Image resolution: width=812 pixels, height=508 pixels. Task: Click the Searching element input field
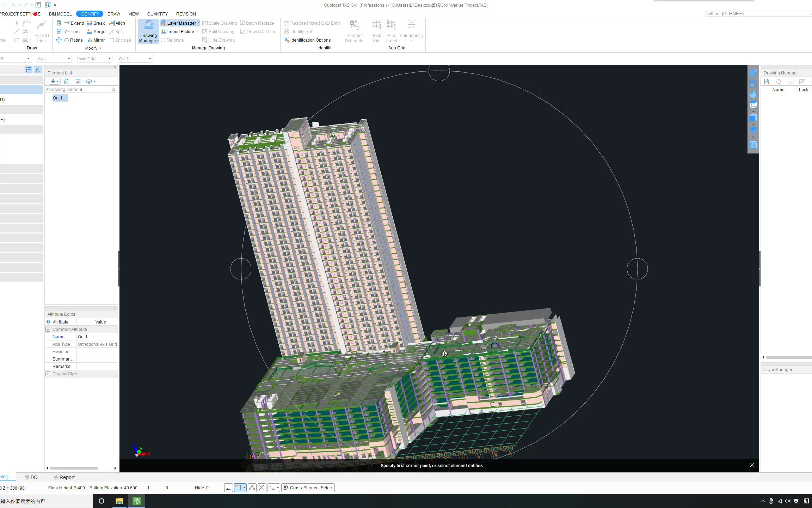pos(78,90)
